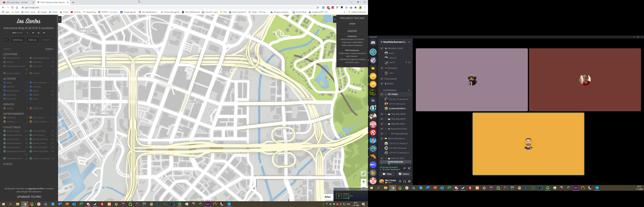This screenshot has width=644, height=207.
Task: Open Map Genie Twitter share icon
Action: point(33,33)
